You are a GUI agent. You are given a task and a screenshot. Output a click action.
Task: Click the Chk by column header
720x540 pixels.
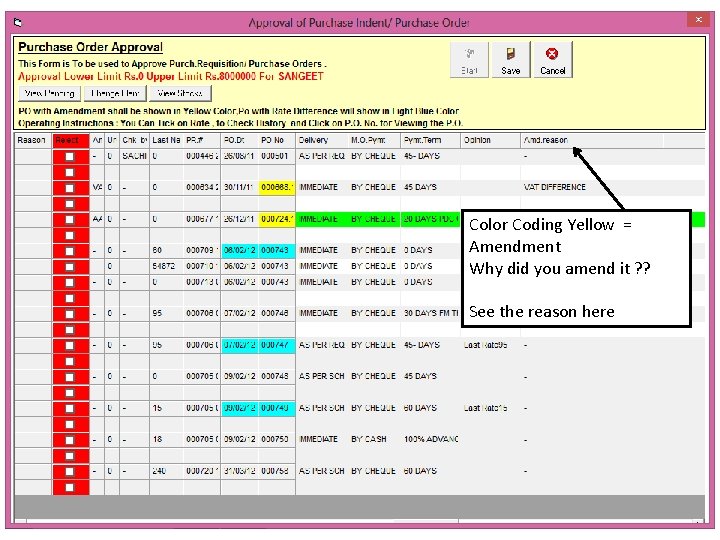pos(134,140)
